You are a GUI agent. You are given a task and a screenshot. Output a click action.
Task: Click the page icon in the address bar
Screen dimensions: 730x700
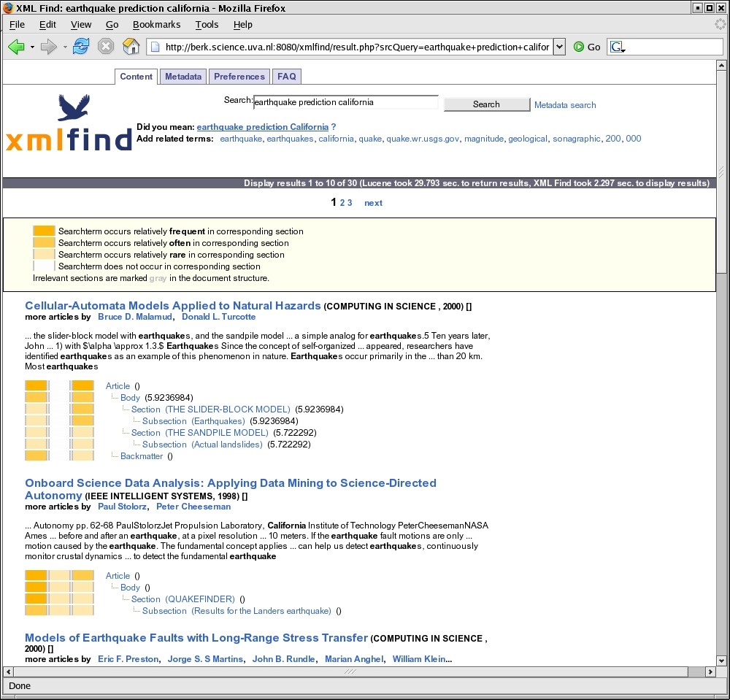[155, 47]
